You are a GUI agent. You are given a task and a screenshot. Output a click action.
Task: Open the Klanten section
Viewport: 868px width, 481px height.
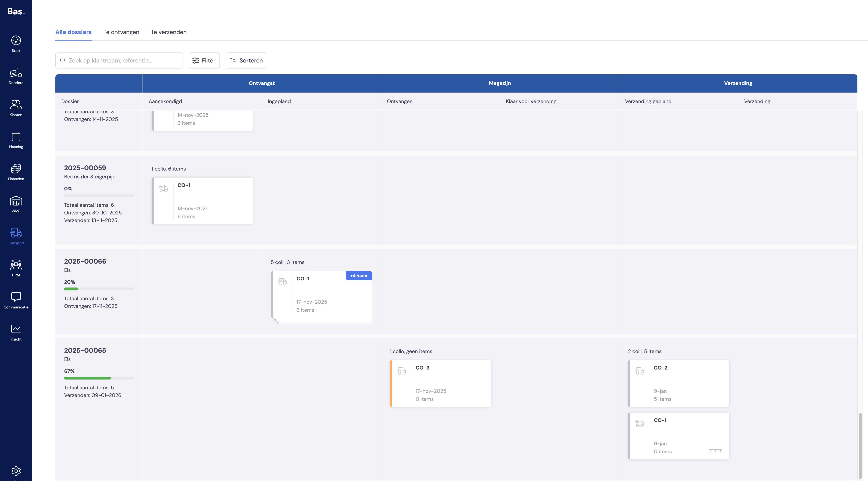click(x=16, y=108)
